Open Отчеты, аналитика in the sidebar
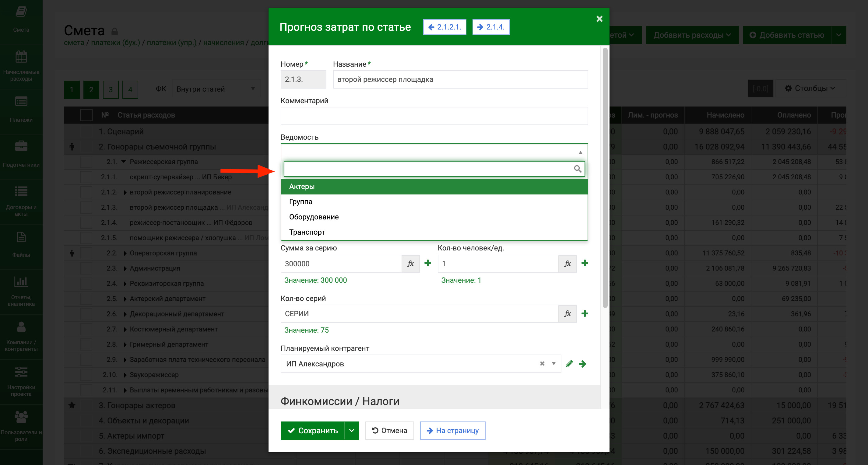Viewport: 868px width, 465px height. point(21,292)
